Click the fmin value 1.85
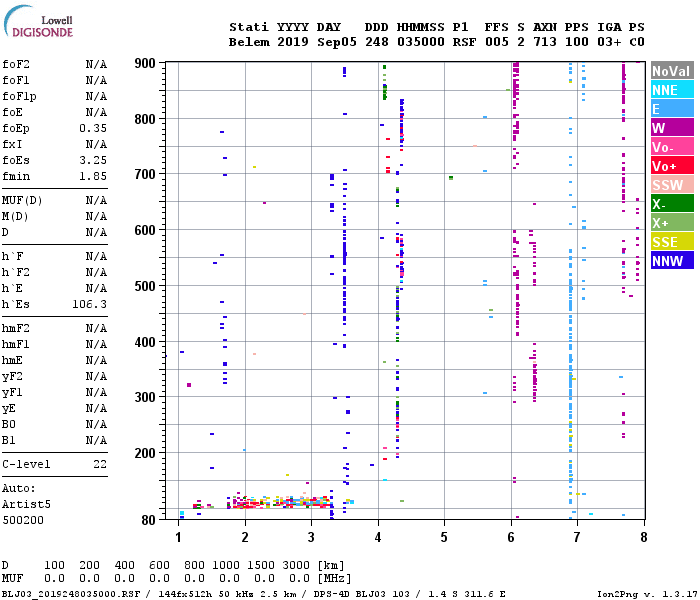The width and height of the screenshot is (700, 600). 93,176
